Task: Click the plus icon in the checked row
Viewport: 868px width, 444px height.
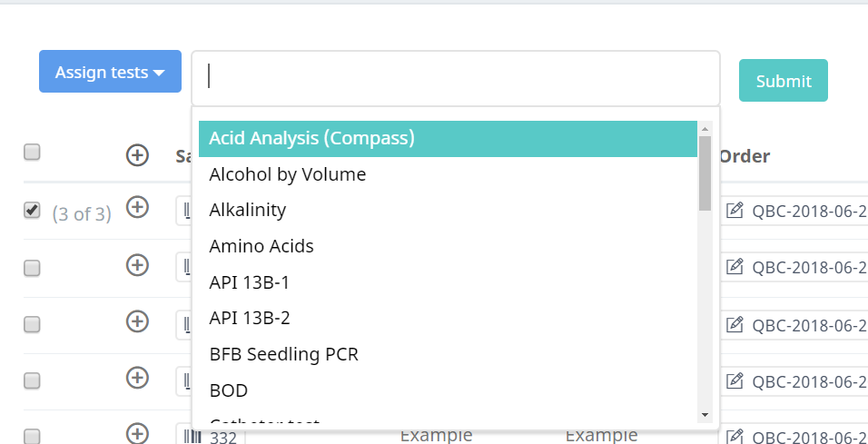Action: tap(137, 208)
